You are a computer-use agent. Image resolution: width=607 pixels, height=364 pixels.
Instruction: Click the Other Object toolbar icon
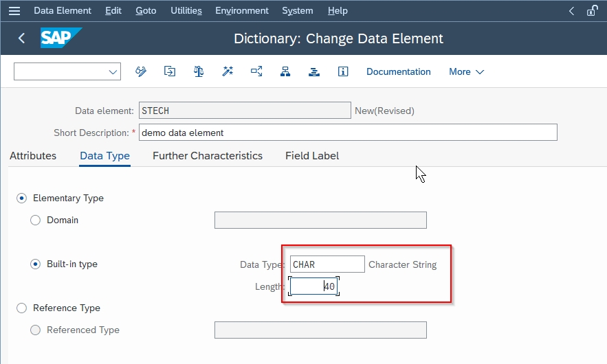(x=170, y=71)
